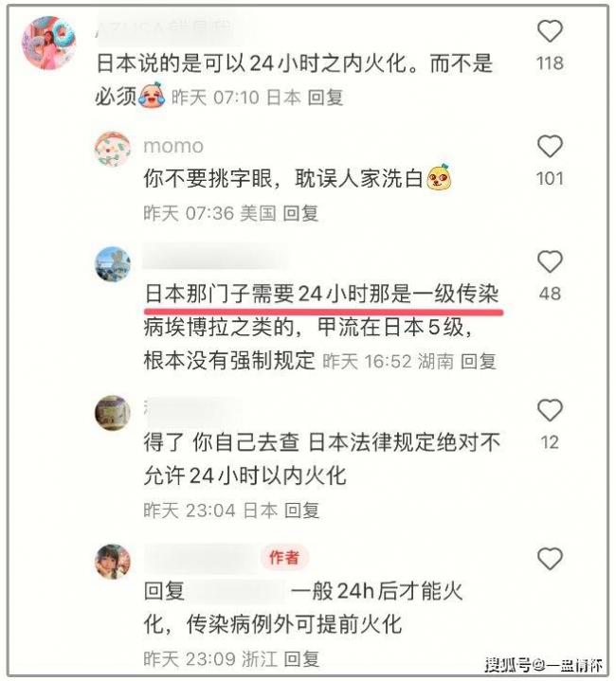Like the comment with 118 likes
616x681 pixels.
point(550,31)
